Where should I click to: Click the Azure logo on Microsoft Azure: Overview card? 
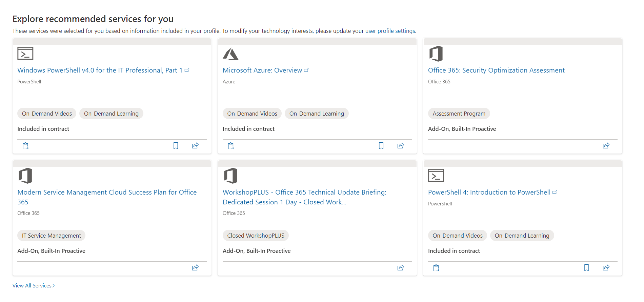coord(230,54)
